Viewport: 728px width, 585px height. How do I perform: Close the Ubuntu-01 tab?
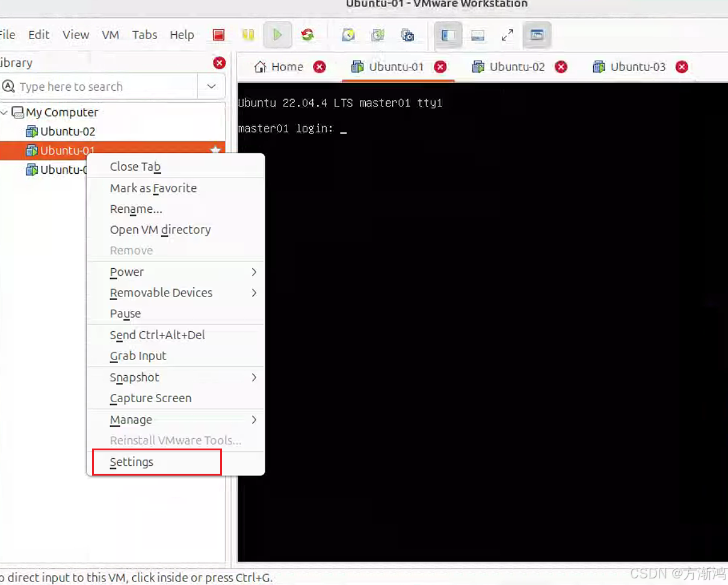tap(440, 67)
